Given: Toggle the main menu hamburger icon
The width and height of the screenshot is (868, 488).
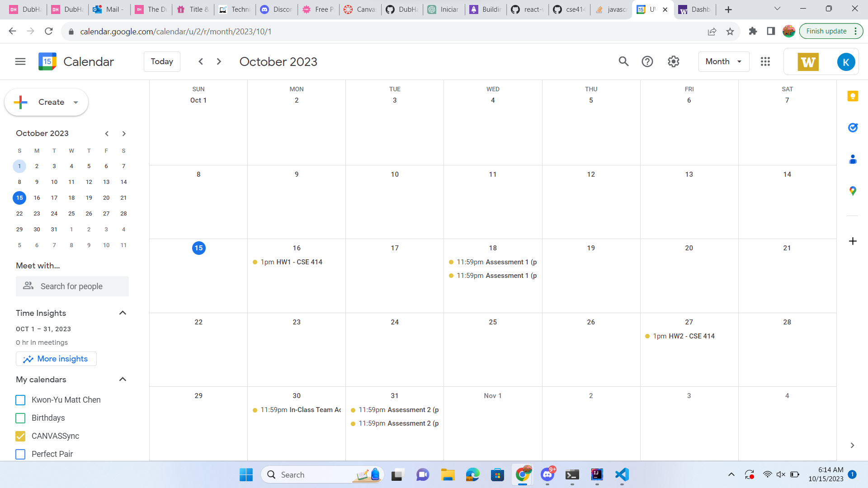Looking at the screenshot, I should click(x=20, y=61).
